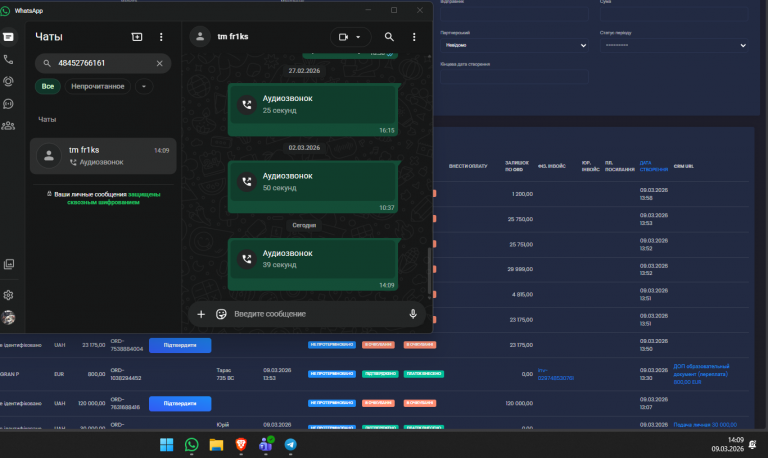Open the ДОП образовательный документ CRM link

tap(701, 374)
